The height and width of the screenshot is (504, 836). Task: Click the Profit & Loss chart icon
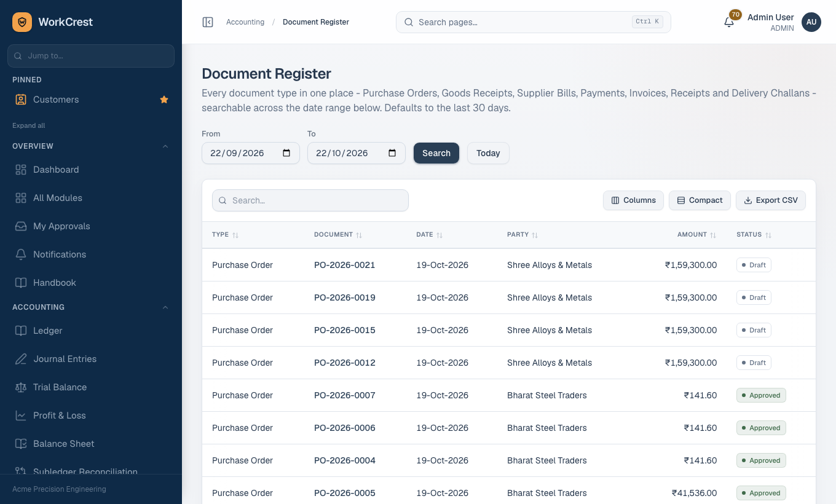21,415
